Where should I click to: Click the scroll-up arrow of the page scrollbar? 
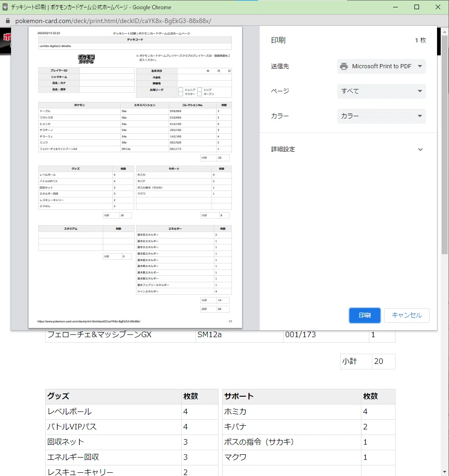(x=444, y=31)
